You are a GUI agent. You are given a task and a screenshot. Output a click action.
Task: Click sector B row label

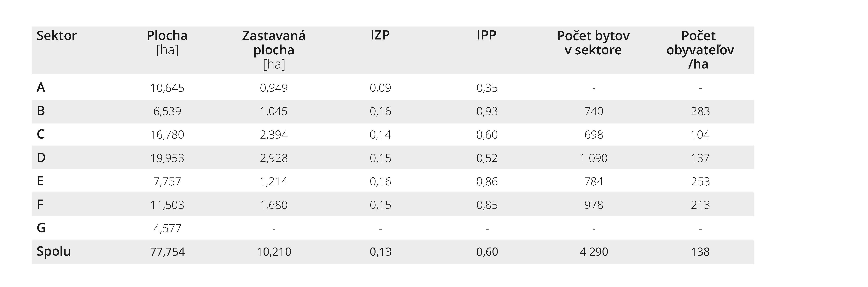pyautogui.click(x=41, y=111)
